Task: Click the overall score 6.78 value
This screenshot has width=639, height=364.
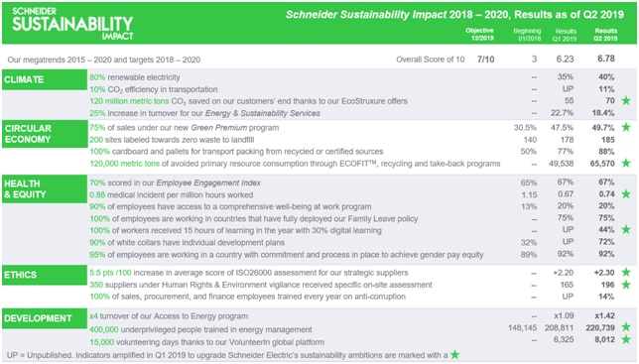Action: (x=606, y=59)
